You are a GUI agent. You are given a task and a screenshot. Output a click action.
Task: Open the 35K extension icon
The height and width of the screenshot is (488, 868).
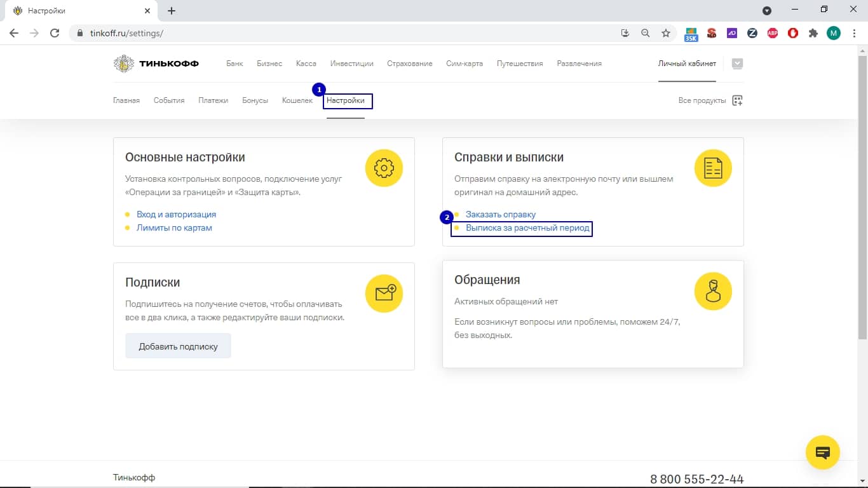[691, 34]
